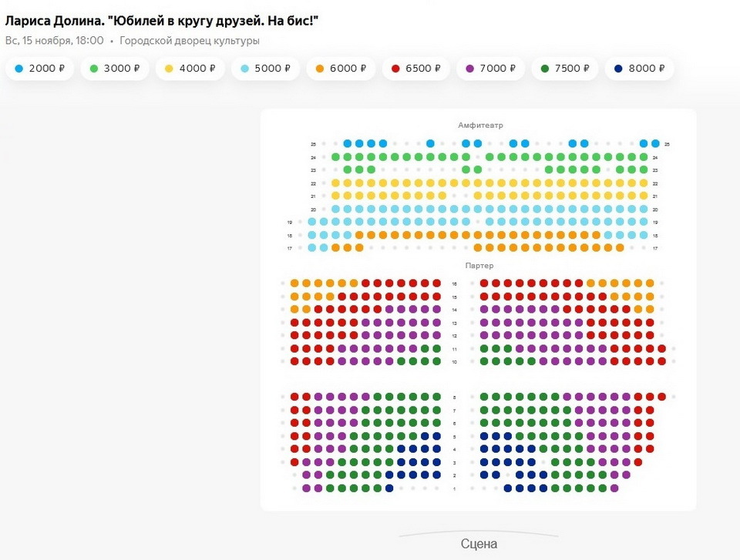Choose the rightmost purple seat in row 1
Viewport: 740px width, 560px height.
coord(614,488)
